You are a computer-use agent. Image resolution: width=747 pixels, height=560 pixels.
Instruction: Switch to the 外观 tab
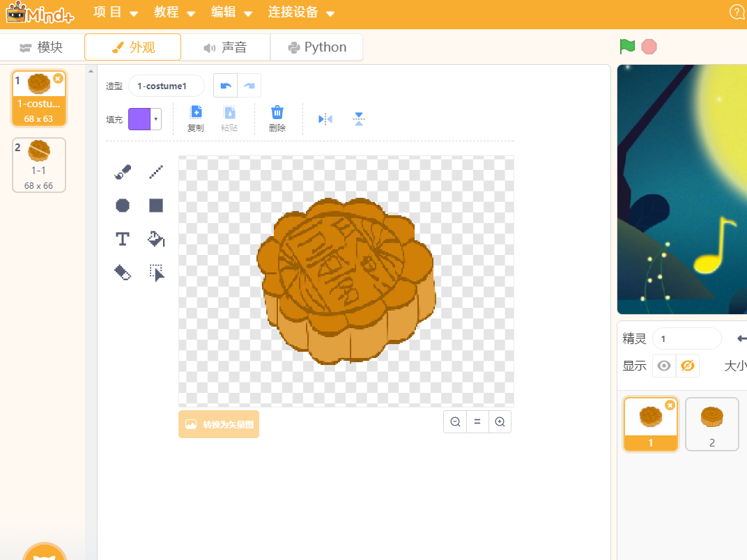click(133, 47)
